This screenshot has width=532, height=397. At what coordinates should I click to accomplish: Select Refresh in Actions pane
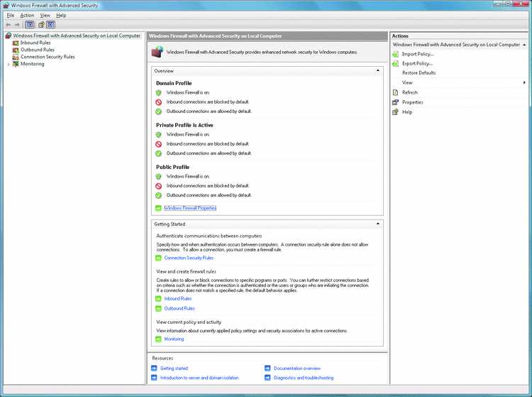(x=410, y=92)
